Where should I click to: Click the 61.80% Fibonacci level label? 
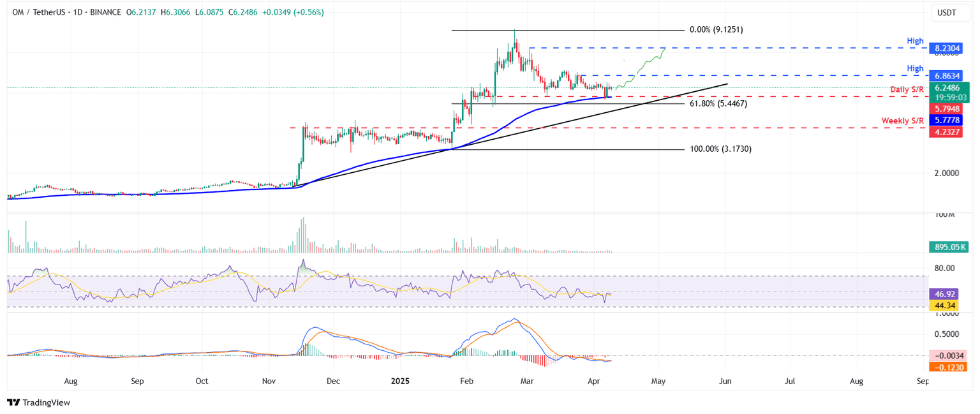tap(719, 103)
